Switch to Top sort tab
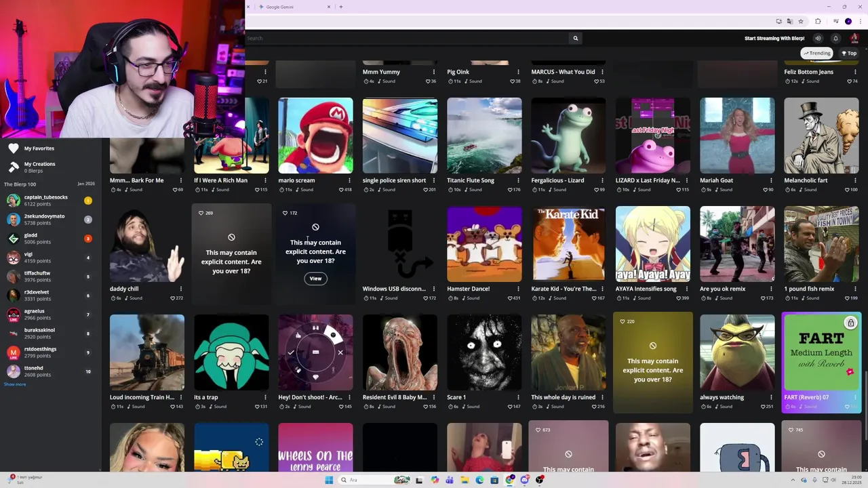This screenshot has width=868, height=488. click(x=849, y=53)
